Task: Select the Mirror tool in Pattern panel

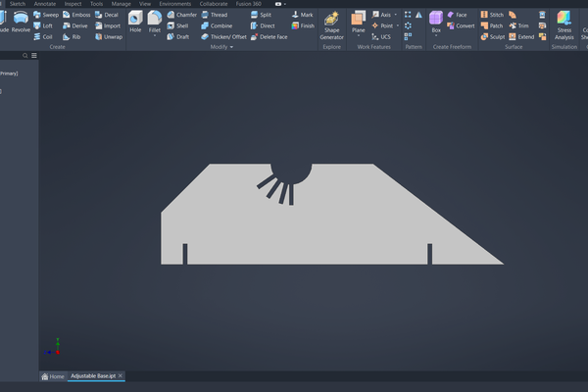Action: 418,15
